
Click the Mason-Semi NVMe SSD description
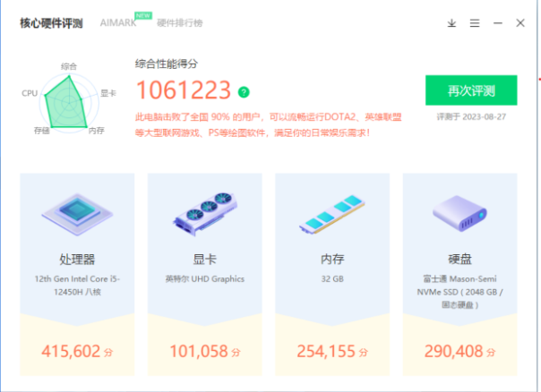(459, 292)
